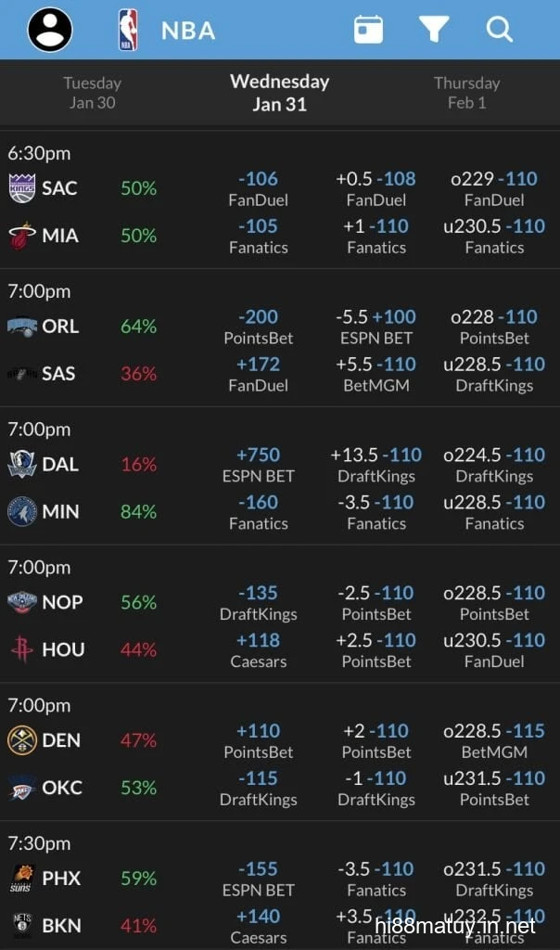
Task: Tap the Phoenix Suns team logo
Action: [x=21, y=878]
